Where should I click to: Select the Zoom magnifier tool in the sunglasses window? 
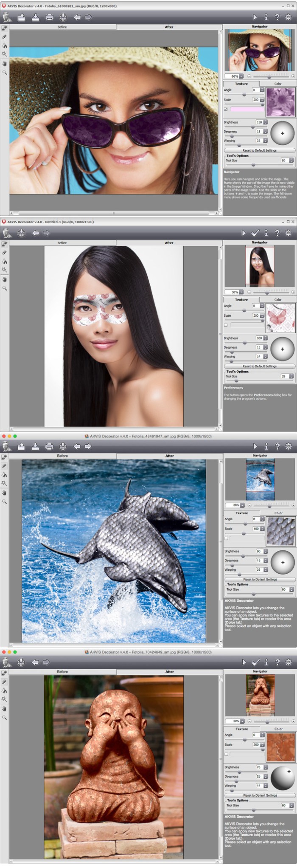click(5, 73)
